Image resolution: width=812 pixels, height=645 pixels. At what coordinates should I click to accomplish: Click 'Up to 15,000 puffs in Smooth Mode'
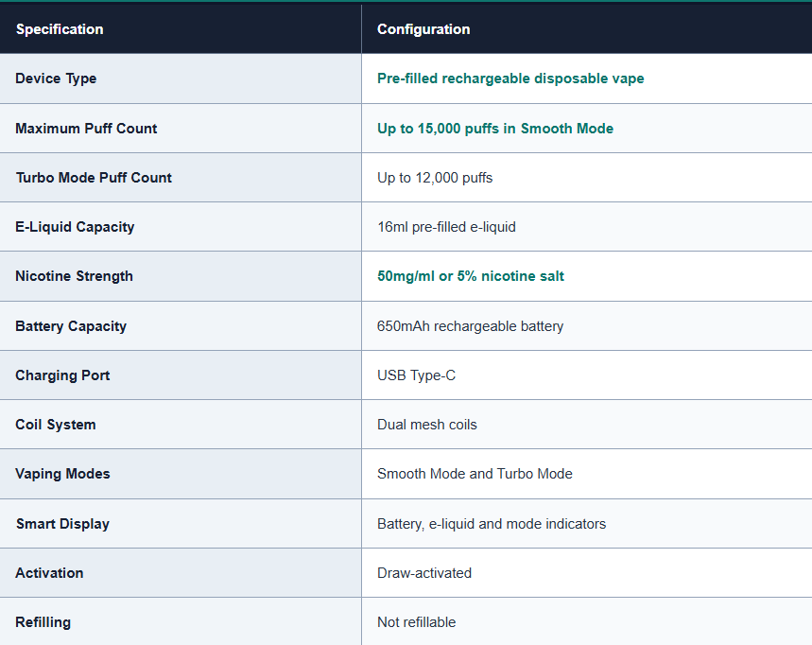pos(495,129)
